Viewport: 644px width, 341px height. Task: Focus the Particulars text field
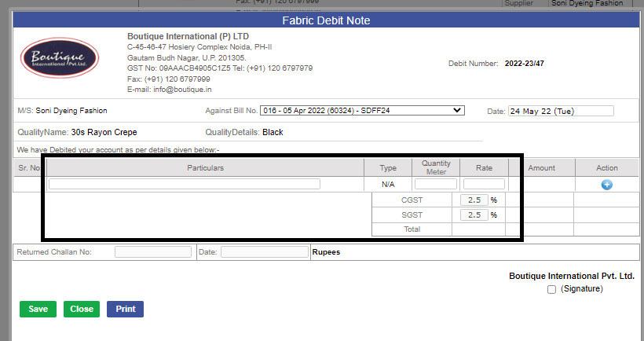185,184
